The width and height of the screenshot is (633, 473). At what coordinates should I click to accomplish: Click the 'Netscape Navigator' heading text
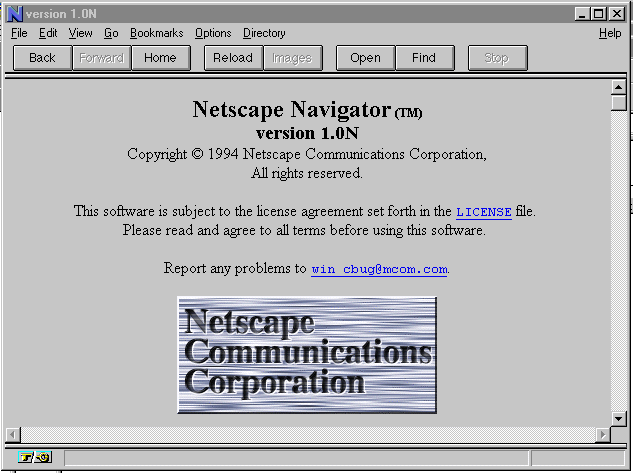click(292, 109)
